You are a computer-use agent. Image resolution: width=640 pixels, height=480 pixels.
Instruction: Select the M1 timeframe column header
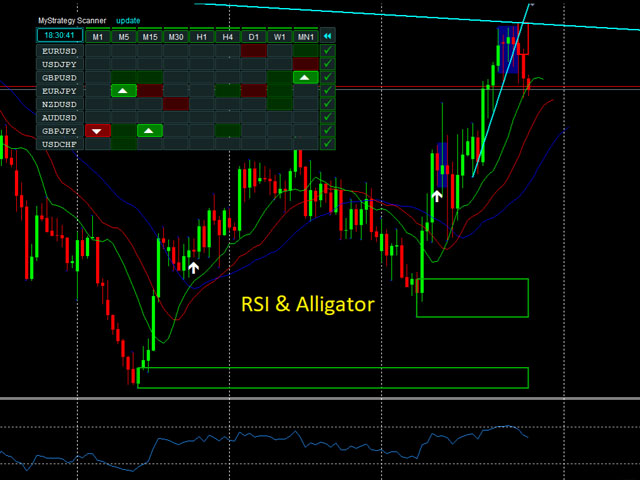point(98,36)
